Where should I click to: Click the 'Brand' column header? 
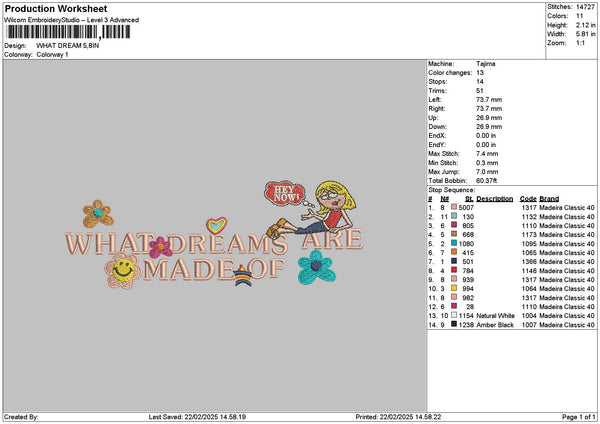[549, 199]
